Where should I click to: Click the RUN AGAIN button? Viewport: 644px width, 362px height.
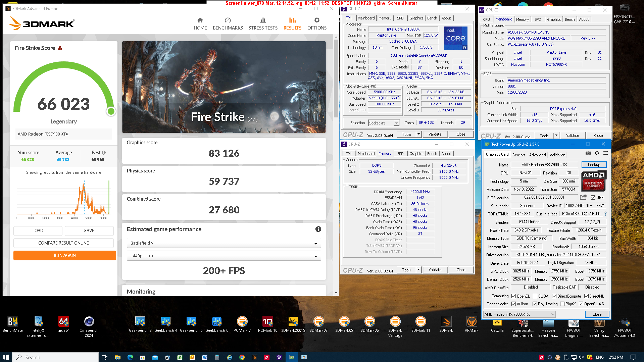coord(65,255)
